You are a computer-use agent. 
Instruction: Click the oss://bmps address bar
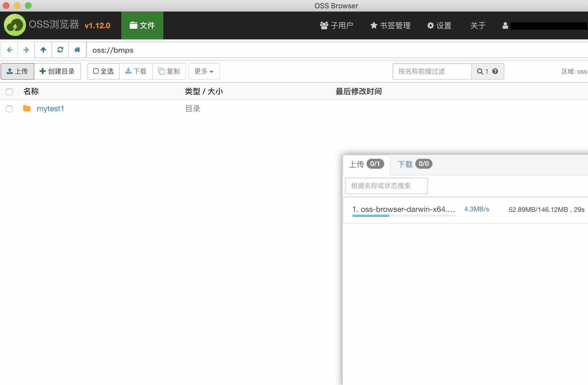click(x=337, y=50)
